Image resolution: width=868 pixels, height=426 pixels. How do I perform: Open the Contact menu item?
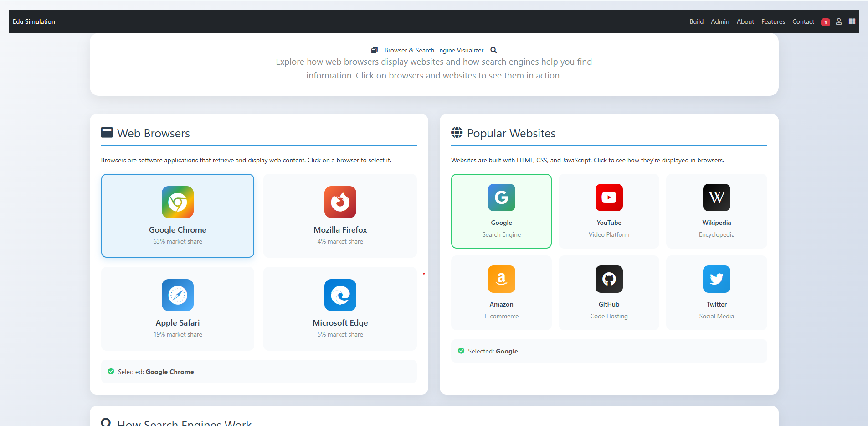coord(803,21)
